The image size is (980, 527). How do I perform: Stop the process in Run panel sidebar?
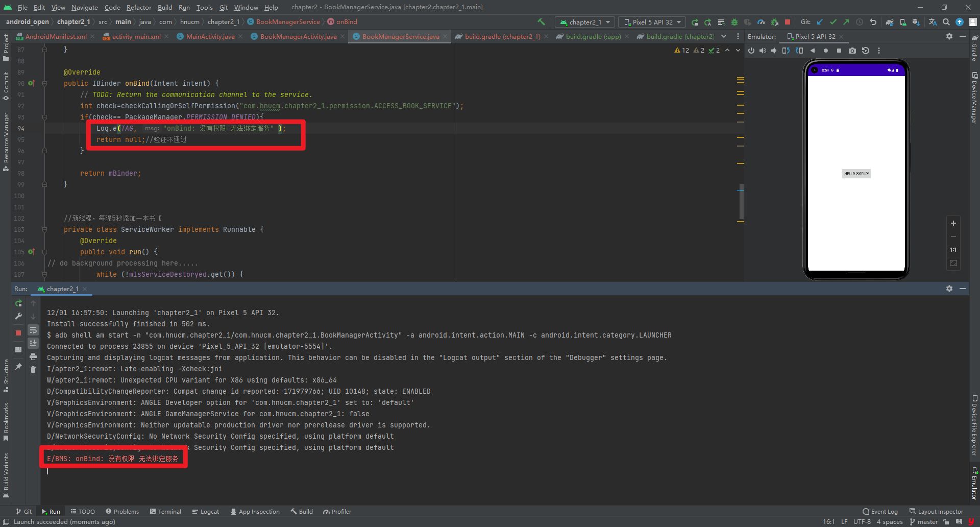click(x=18, y=333)
